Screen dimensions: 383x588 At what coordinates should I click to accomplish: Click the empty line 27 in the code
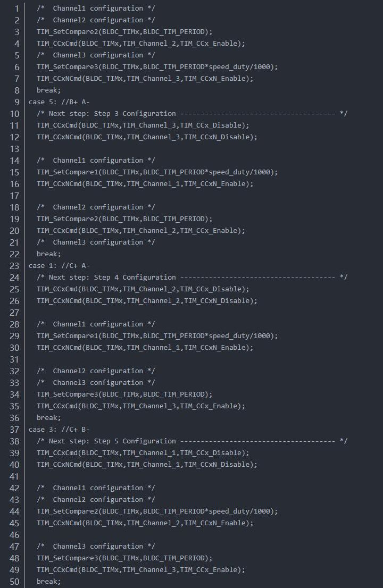pos(160,313)
